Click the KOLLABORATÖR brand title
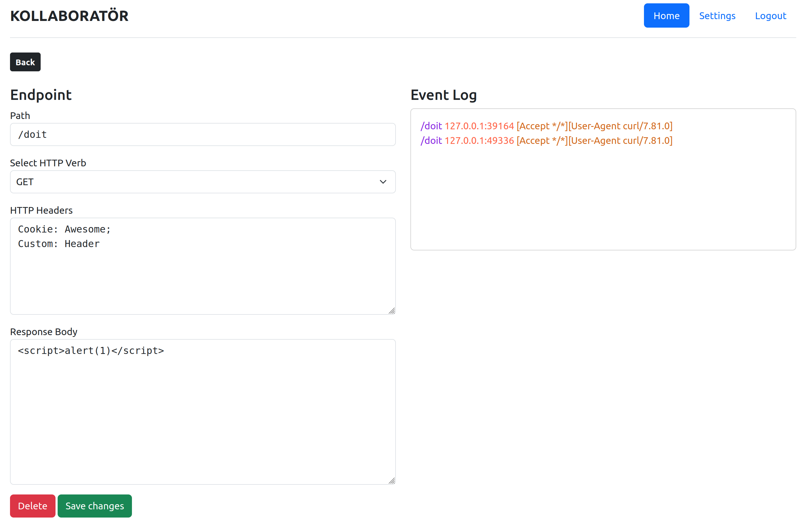Viewport: 812px width, 523px height. (69, 16)
